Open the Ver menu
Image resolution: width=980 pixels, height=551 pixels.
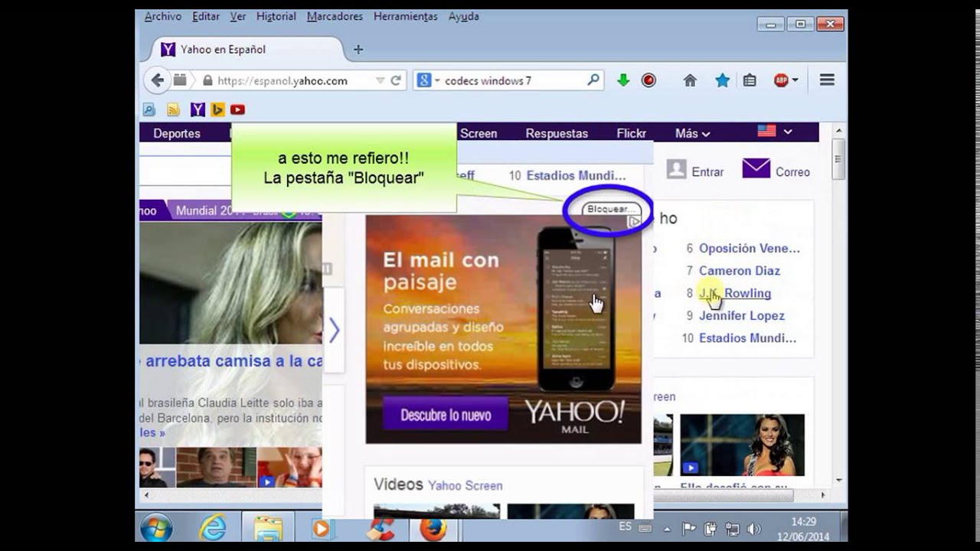238,16
